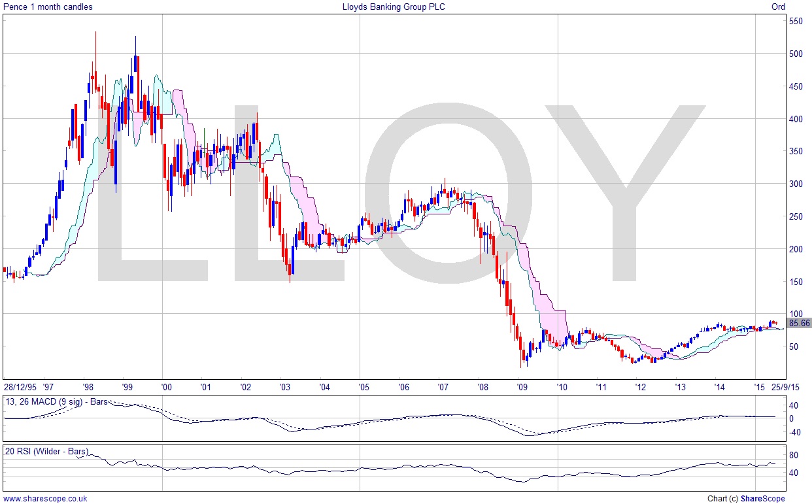Screen dimensions: 812x504
Task: Click the '20 RSI (Wilder - Bars)' panel label
Action: 46,451
